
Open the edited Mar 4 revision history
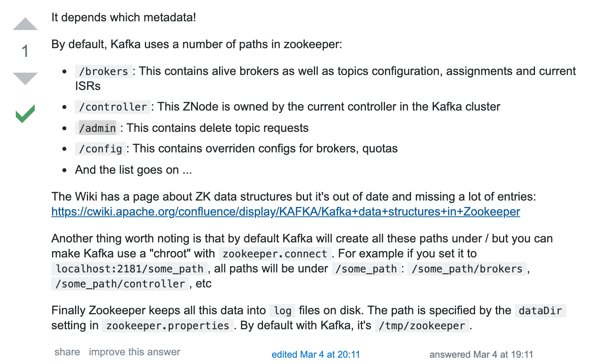coord(316,354)
